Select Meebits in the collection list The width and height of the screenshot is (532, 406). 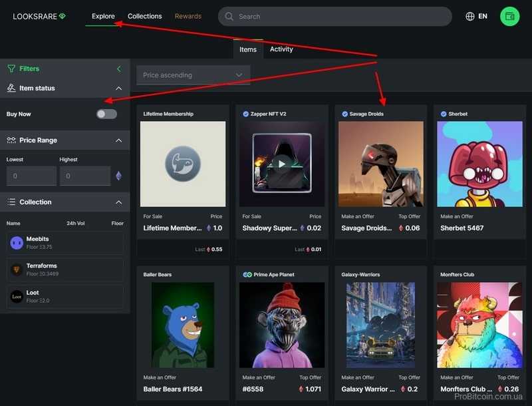(x=65, y=243)
